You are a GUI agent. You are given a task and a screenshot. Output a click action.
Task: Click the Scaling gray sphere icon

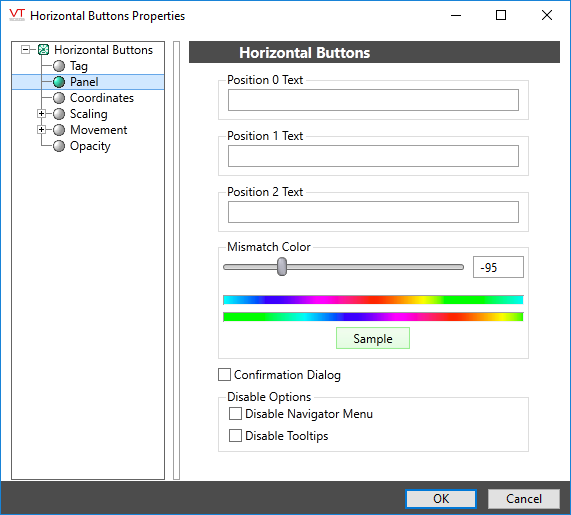tap(59, 114)
